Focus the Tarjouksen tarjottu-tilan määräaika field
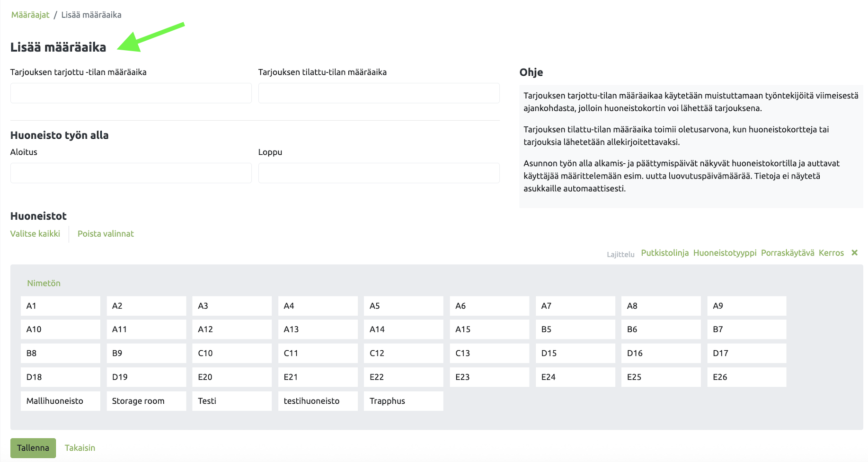Viewport: 868px width, 462px height. coord(131,93)
